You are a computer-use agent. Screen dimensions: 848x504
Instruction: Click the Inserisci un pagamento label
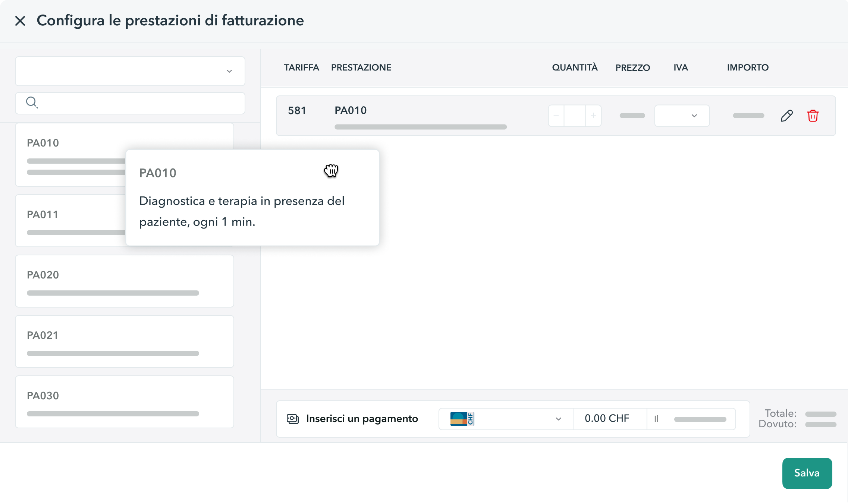point(362,419)
